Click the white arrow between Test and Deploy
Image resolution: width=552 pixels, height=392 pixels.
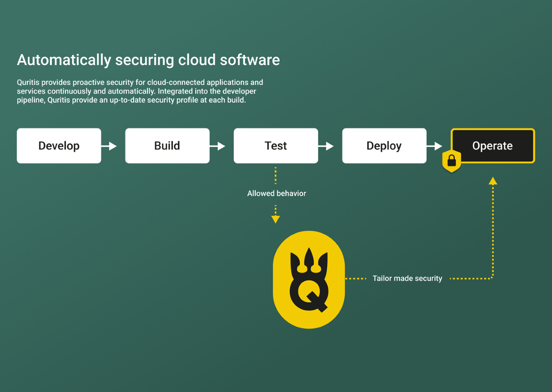pos(326,146)
